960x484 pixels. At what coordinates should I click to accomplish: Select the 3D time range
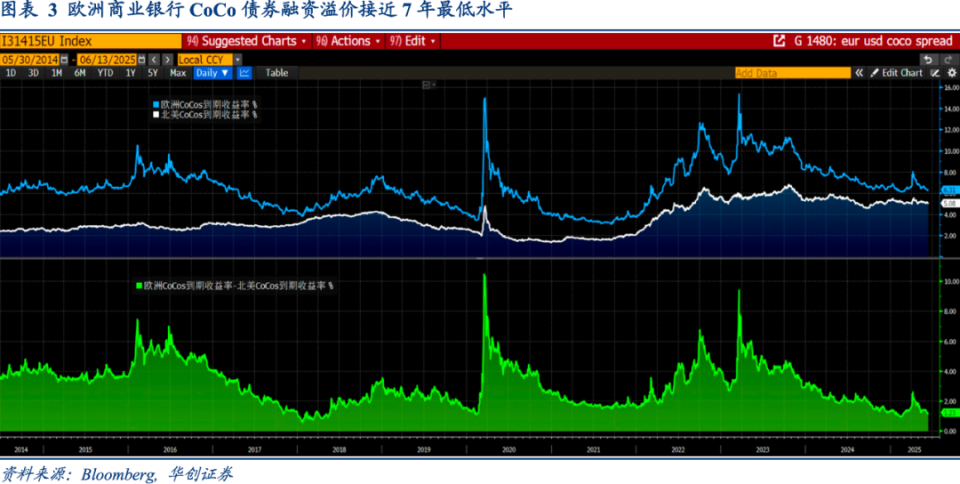pyautogui.click(x=34, y=73)
